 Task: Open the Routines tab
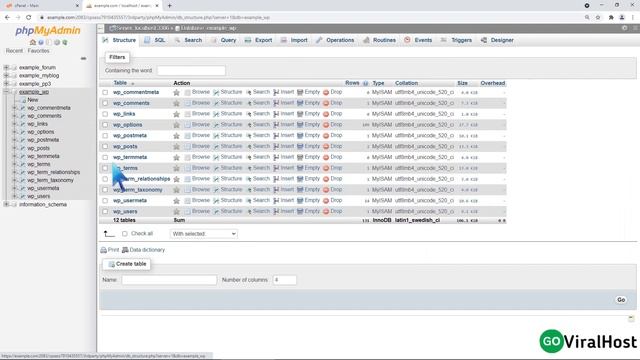click(380, 40)
